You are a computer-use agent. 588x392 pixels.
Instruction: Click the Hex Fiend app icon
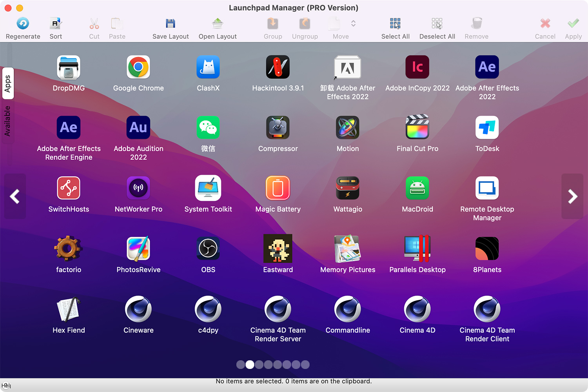69,309
